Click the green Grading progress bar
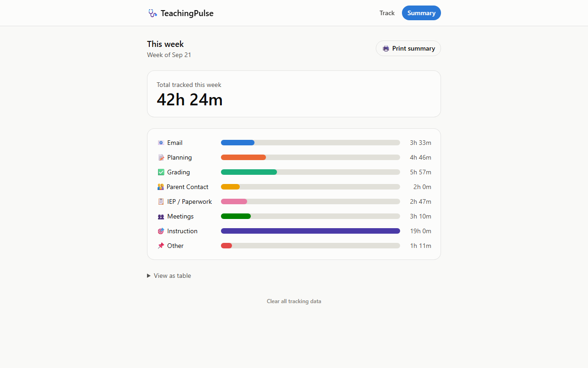588x368 pixels. pos(249,172)
